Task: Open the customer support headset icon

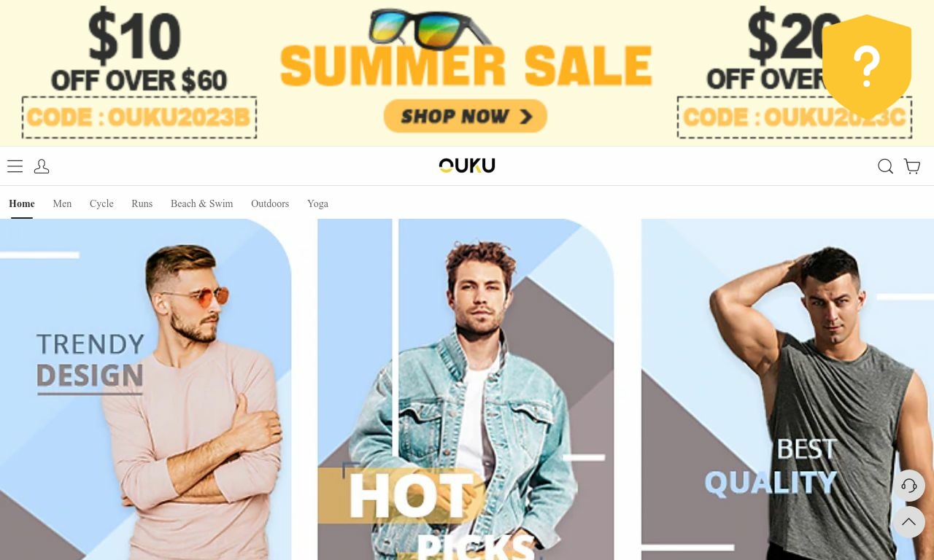Action: click(x=908, y=485)
